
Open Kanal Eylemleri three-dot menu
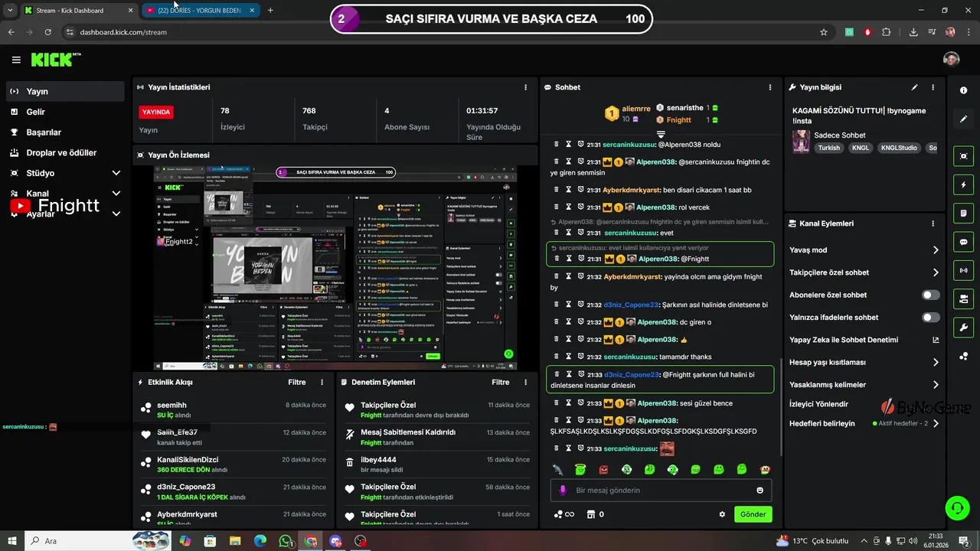[x=933, y=223]
